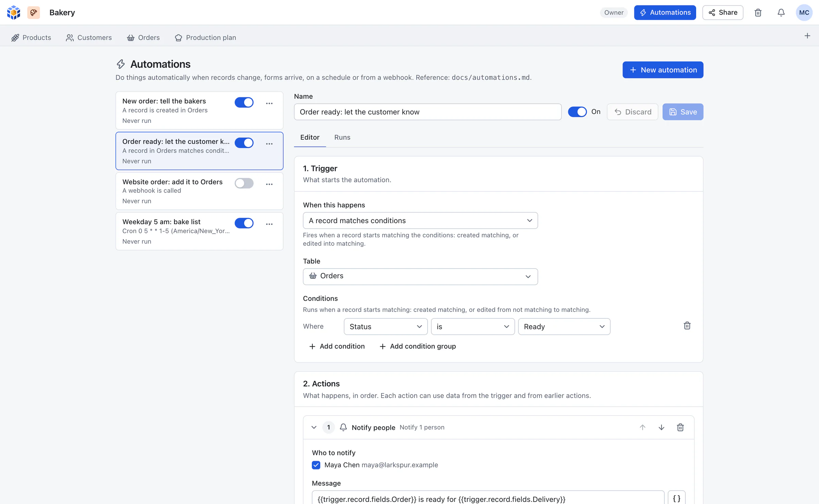Move Notify people action down
Screen dimensions: 819x504
tap(661, 427)
